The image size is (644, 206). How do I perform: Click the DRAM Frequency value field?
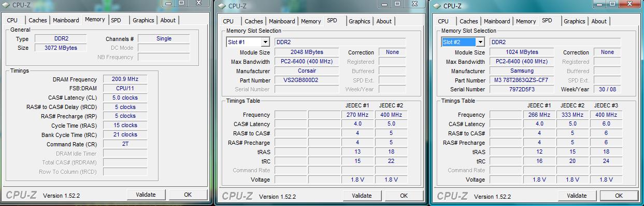pyautogui.click(x=124, y=79)
